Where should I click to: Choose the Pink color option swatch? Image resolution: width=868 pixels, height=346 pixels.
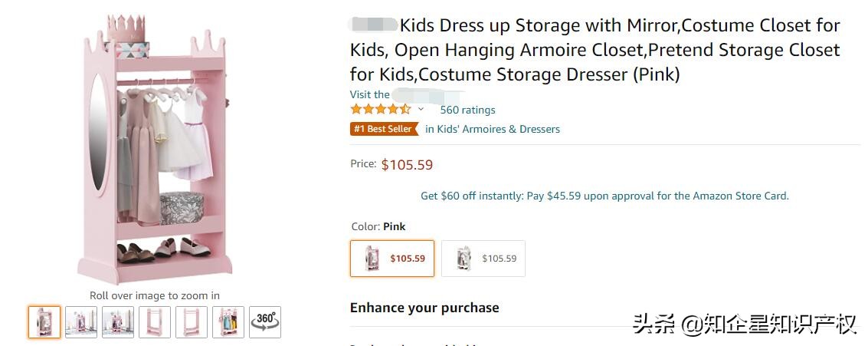[392, 259]
